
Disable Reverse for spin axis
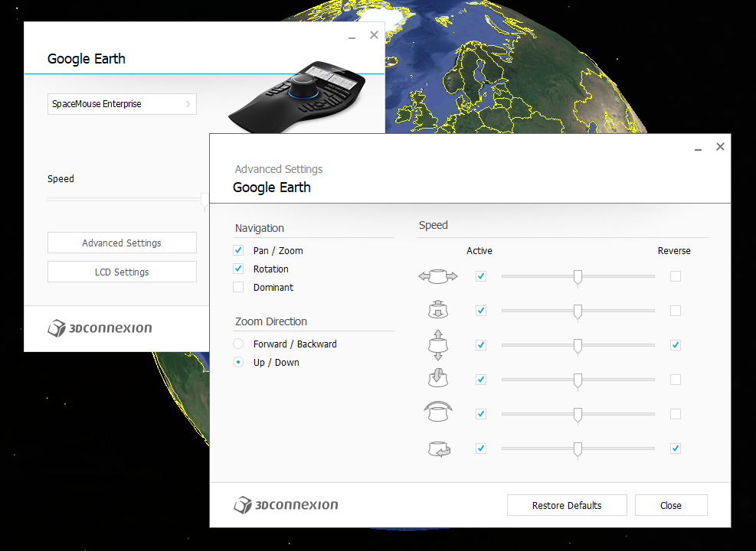pos(676,448)
